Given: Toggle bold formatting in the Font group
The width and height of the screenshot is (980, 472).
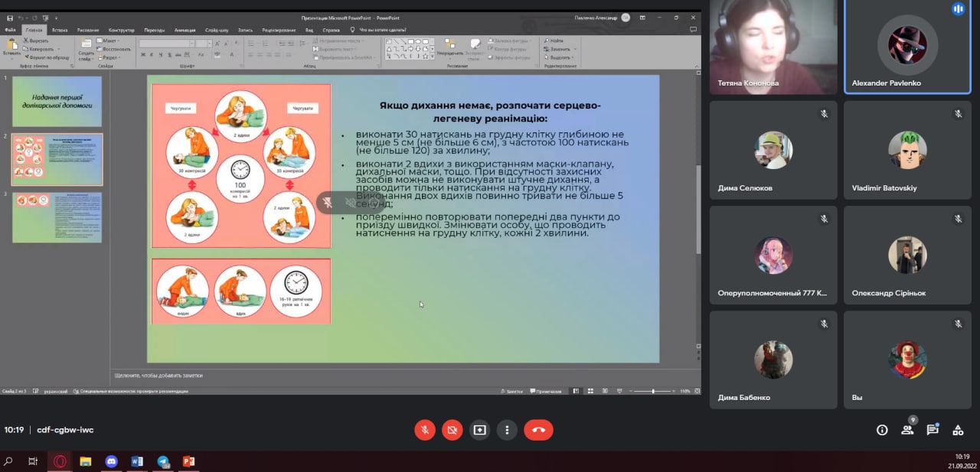Looking at the screenshot, I should point(142,55).
